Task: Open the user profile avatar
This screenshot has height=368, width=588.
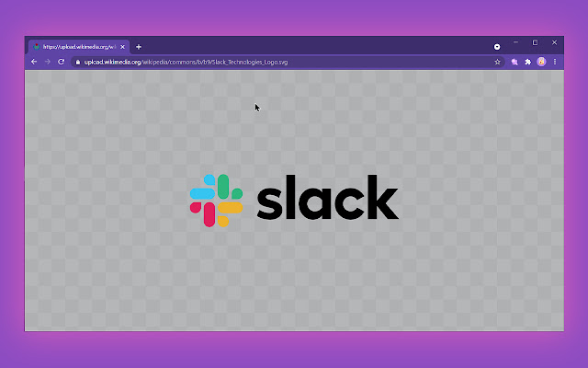Action: tap(542, 62)
